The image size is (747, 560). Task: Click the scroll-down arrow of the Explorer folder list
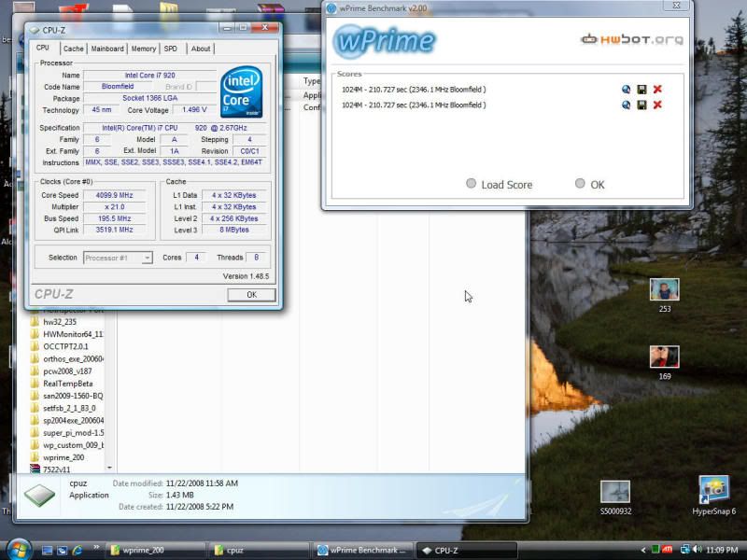tap(109, 469)
